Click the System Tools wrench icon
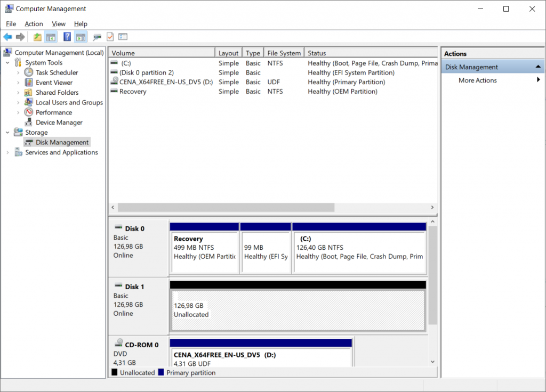This screenshot has width=546, height=392. 18,62
